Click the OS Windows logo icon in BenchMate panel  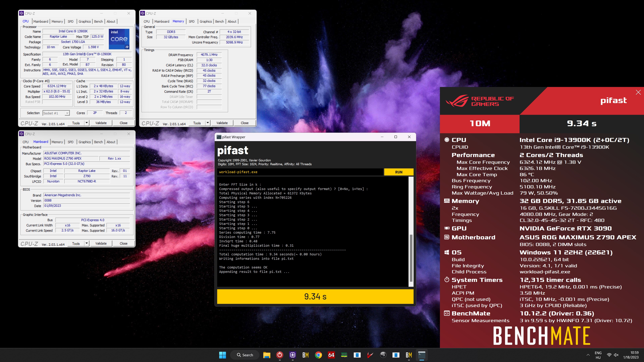tap(447, 252)
